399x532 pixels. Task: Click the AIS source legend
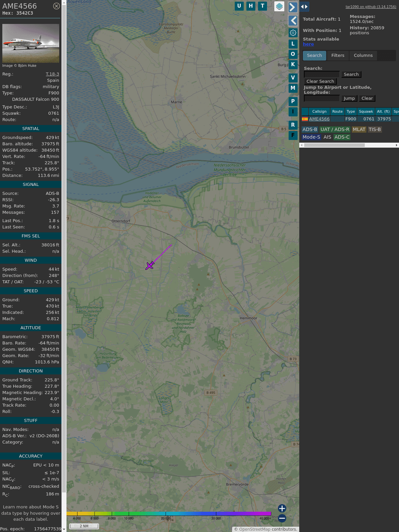click(x=327, y=137)
